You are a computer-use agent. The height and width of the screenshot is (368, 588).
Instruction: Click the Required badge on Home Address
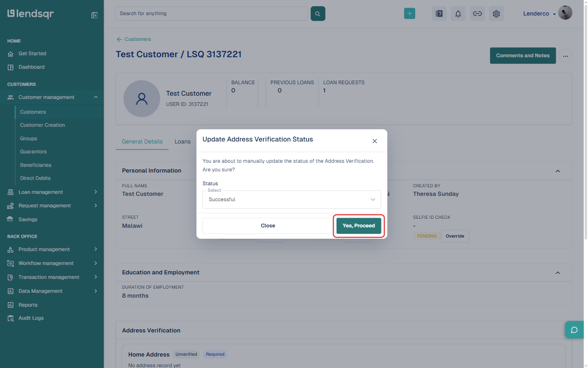click(x=215, y=355)
